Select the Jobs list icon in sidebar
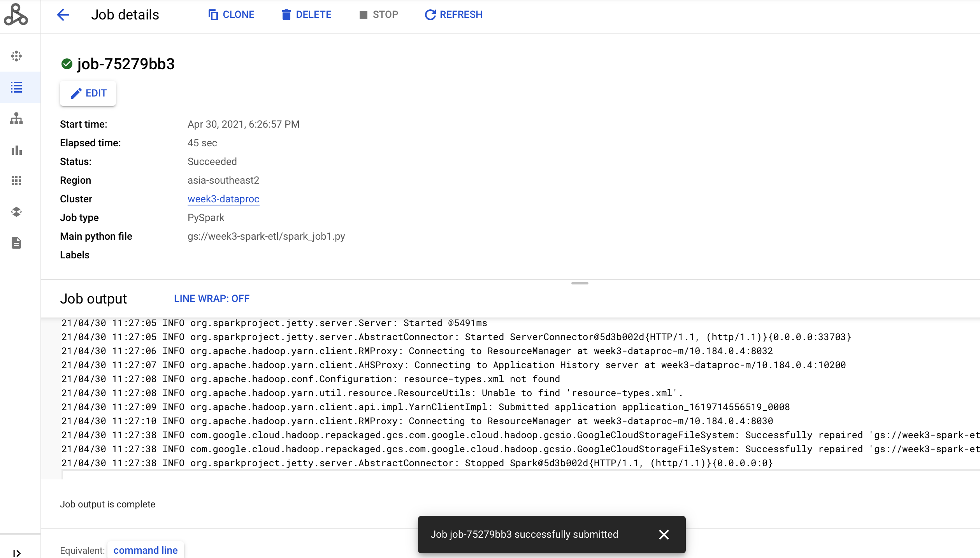This screenshot has width=980, height=558. 16,87
